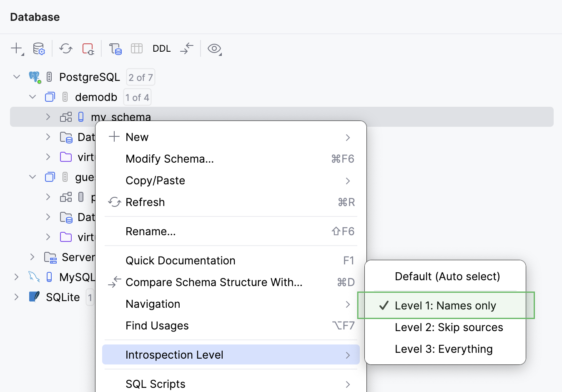562x392 pixels.
Task: Invoke Quick Documentation for my_schema
Action: point(181,260)
